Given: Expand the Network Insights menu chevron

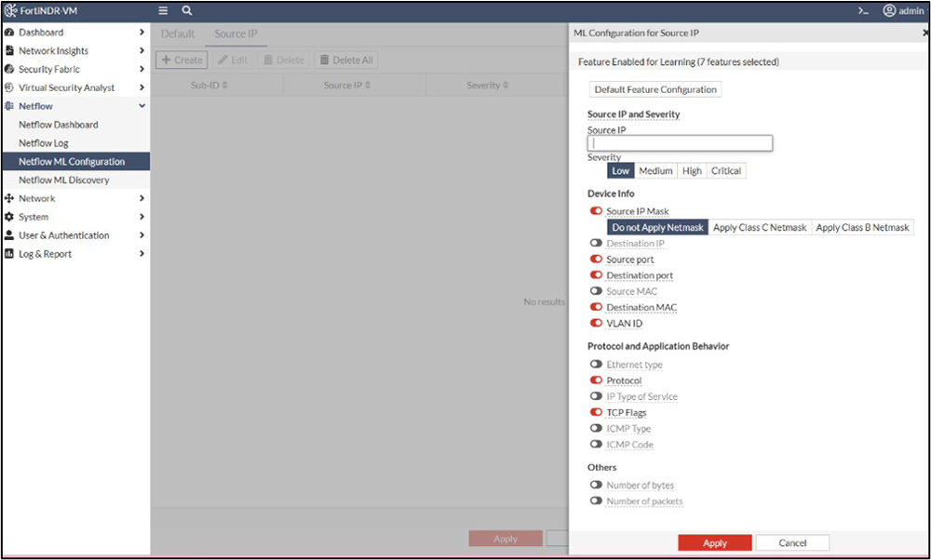Looking at the screenshot, I should 142,51.
